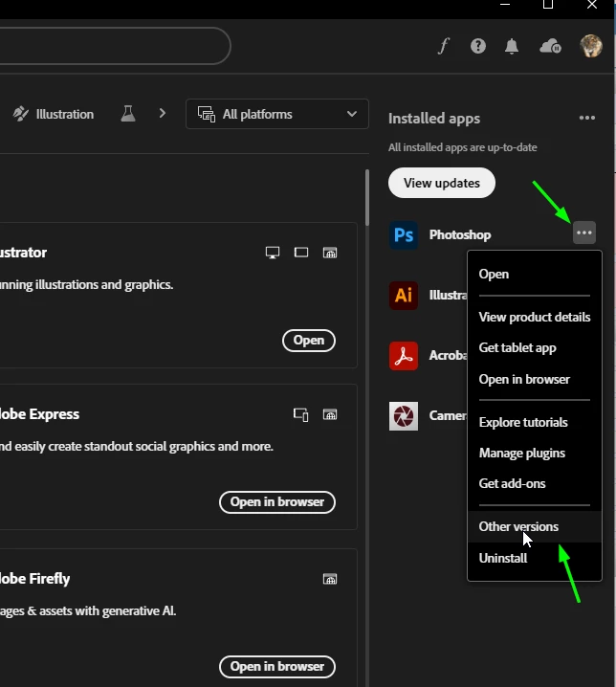Click Open in browser on the Adobe Firefly card
616x687 pixels.
point(277,667)
